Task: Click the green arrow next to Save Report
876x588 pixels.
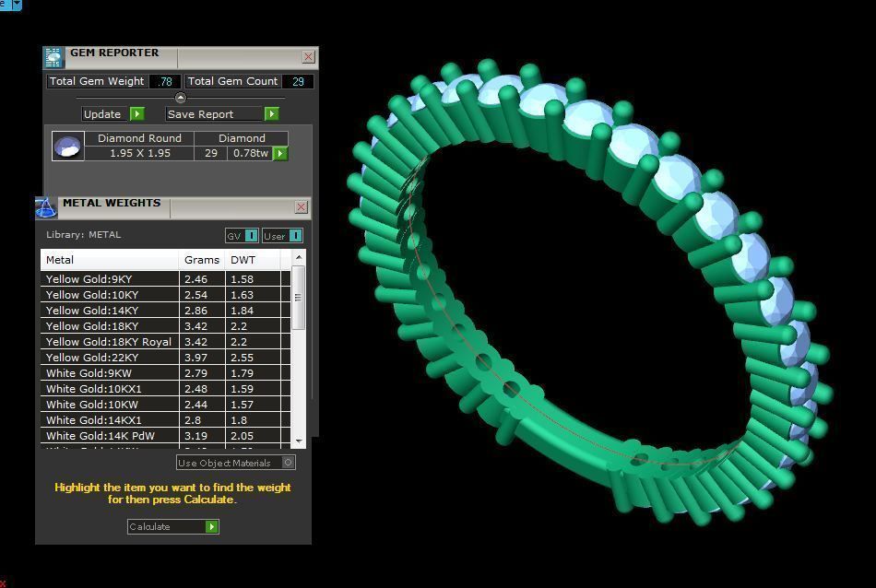Action: tap(271, 114)
